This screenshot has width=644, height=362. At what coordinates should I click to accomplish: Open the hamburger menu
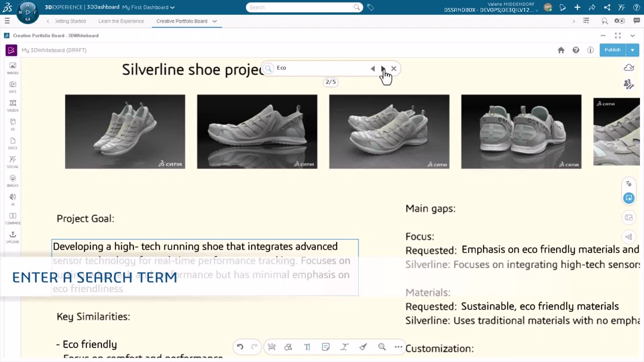tap(7, 21)
